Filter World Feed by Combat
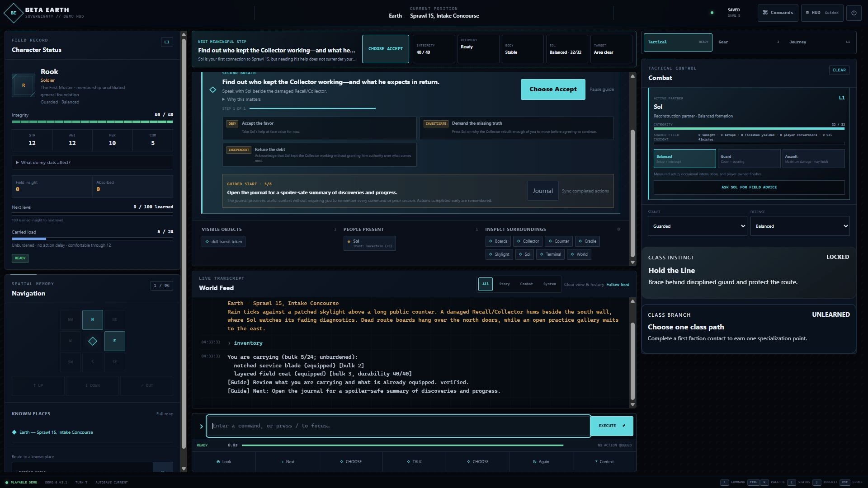Image resolution: width=868 pixels, height=488 pixels. 526,284
